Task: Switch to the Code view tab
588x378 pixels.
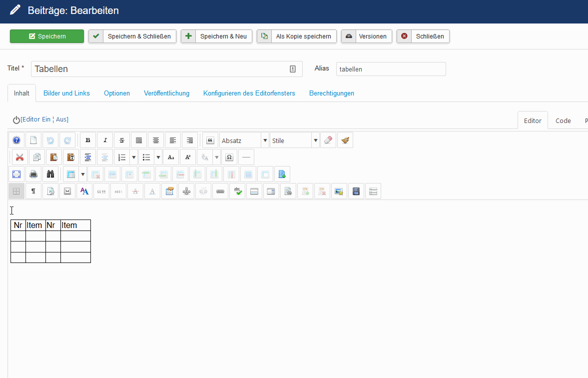Action: pyautogui.click(x=563, y=120)
